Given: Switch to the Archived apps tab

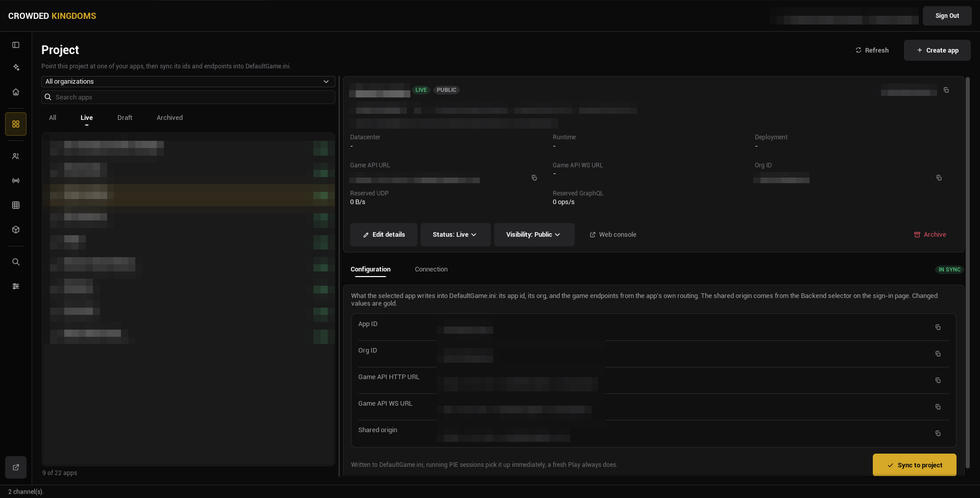Looking at the screenshot, I should (x=169, y=118).
